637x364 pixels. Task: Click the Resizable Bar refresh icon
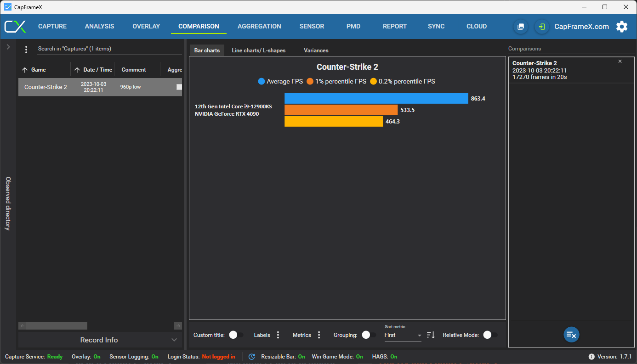(x=251, y=357)
